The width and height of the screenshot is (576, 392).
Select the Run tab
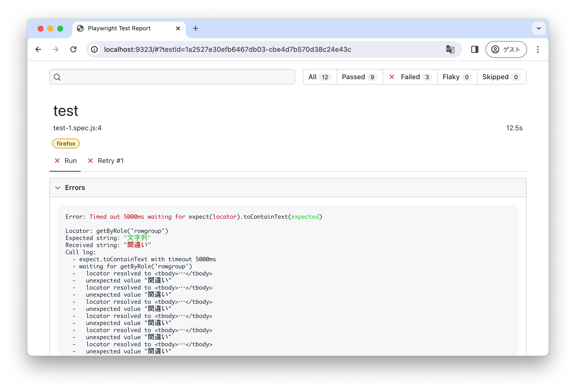pos(66,161)
